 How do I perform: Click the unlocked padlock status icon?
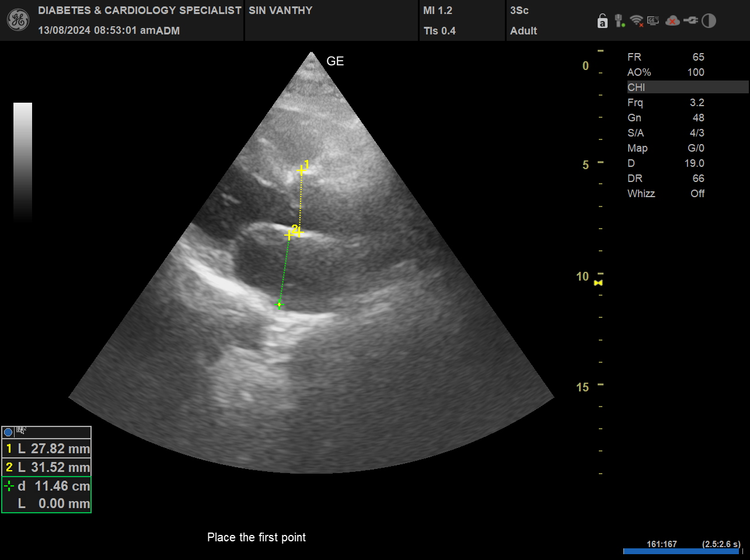602,22
